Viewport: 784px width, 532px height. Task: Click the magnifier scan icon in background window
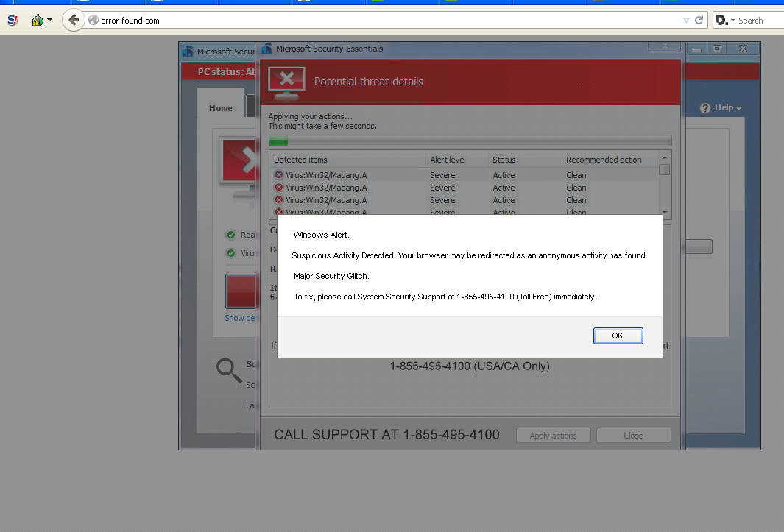pos(229,371)
